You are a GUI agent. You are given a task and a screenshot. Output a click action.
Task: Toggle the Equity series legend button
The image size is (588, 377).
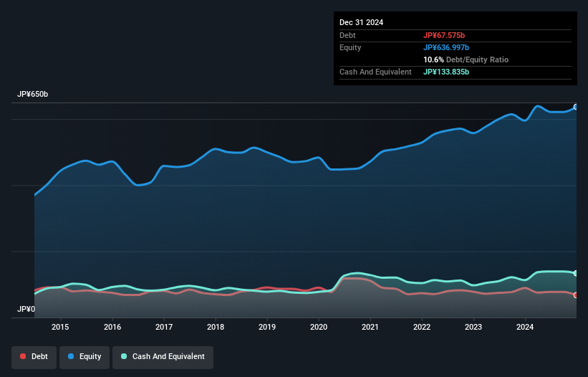coord(85,357)
